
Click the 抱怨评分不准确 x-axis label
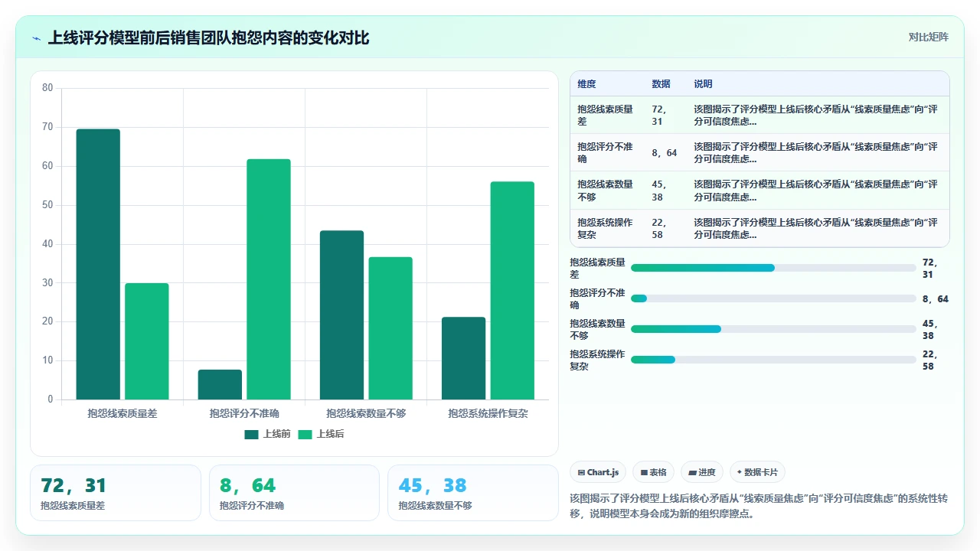(244, 413)
